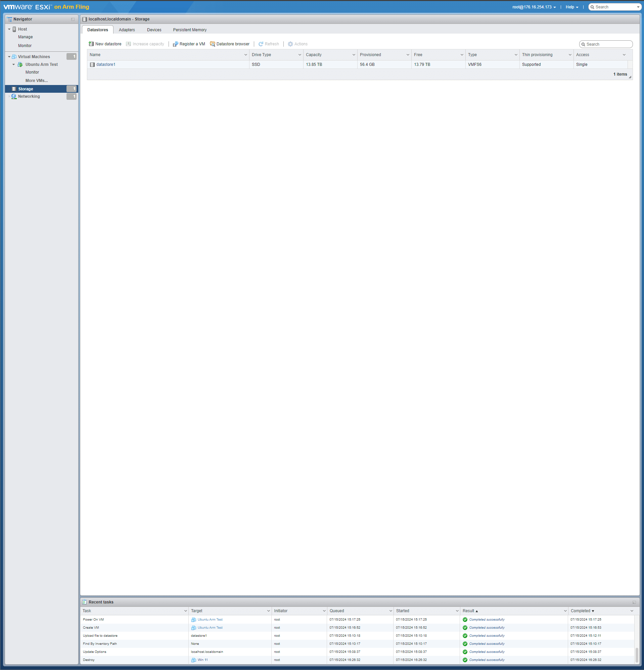
Task: Collapse the Host tree node
Action: [x=9, y=29]
